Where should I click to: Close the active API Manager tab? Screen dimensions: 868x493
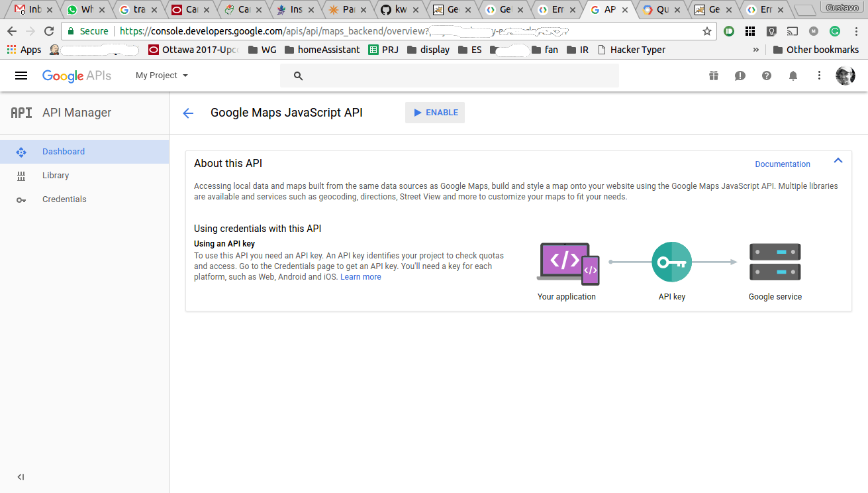[x=624, y=10]
